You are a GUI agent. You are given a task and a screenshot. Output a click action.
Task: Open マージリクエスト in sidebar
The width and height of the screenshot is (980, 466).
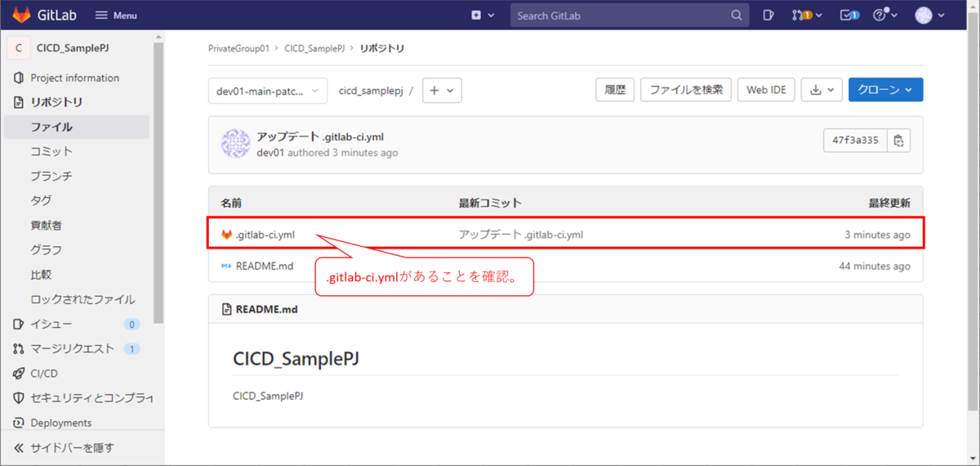pos(72,348)
